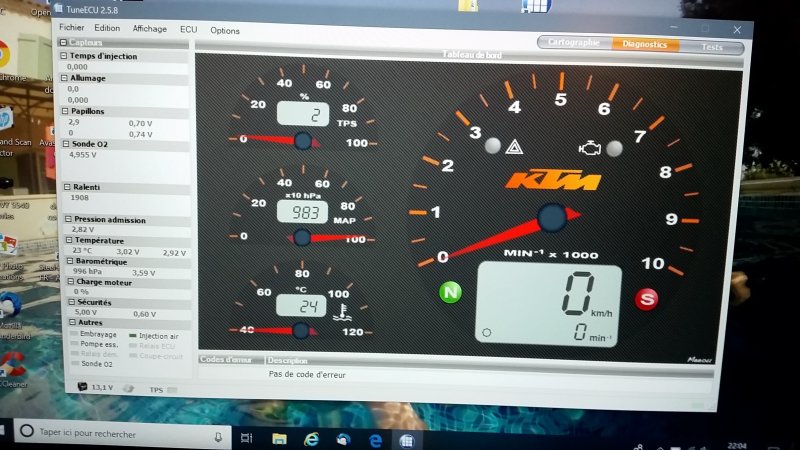
Task: Click the battery voltage 13,1 V
Action: (x=102, y=387)
